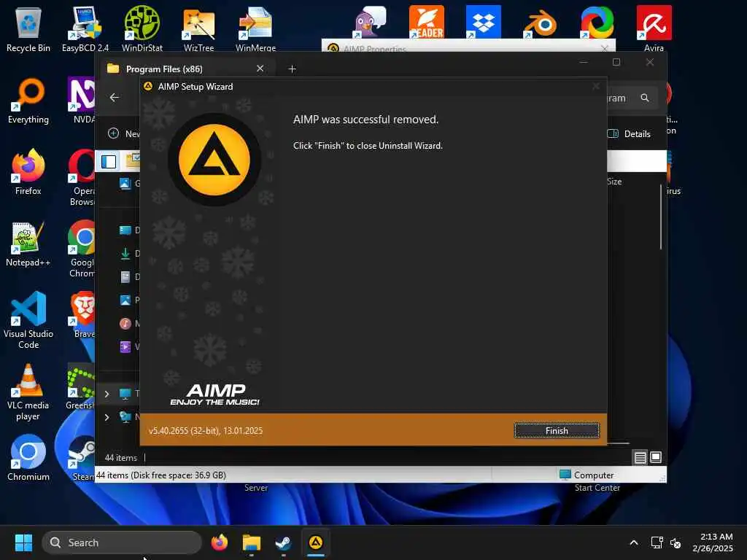The image size is (747, 560).
Task: Open the Pidgin desktop icon
Action: coord(370,22)
